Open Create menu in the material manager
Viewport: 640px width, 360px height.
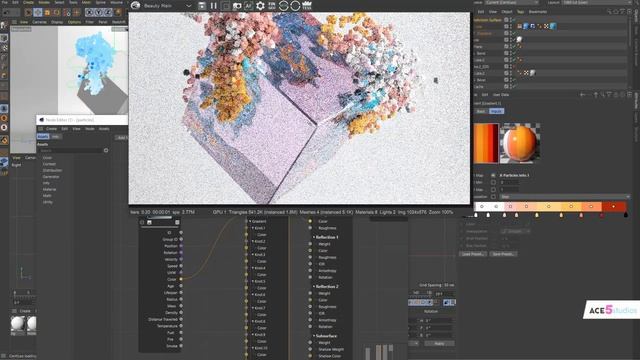[x=25, y=311]
